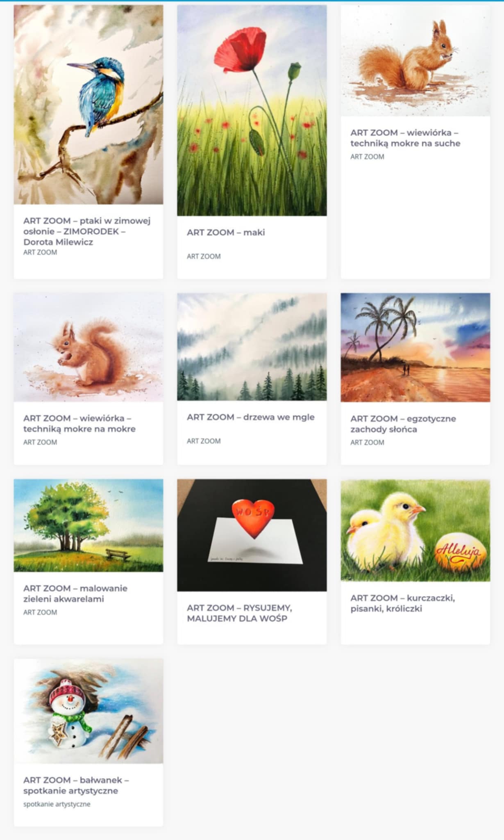
Task: Click the 'ART ZOOM – maki' title
Action: [x=226, y=233]
